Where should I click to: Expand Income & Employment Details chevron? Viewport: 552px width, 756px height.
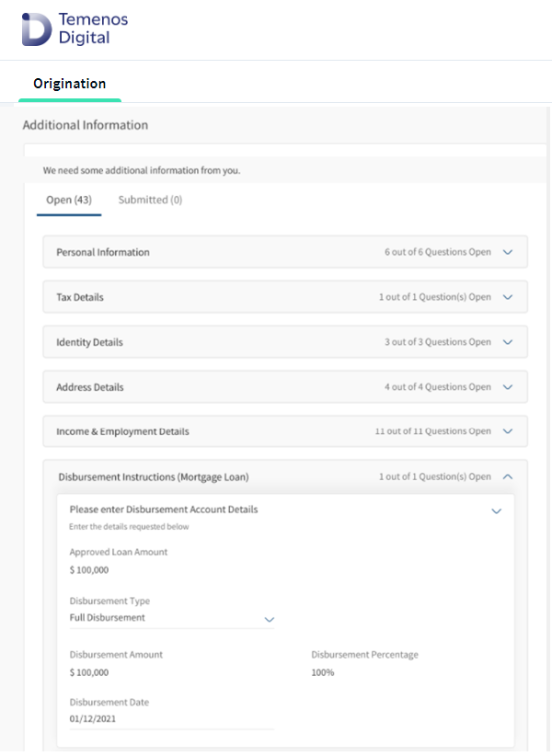(x=508, y=431)
